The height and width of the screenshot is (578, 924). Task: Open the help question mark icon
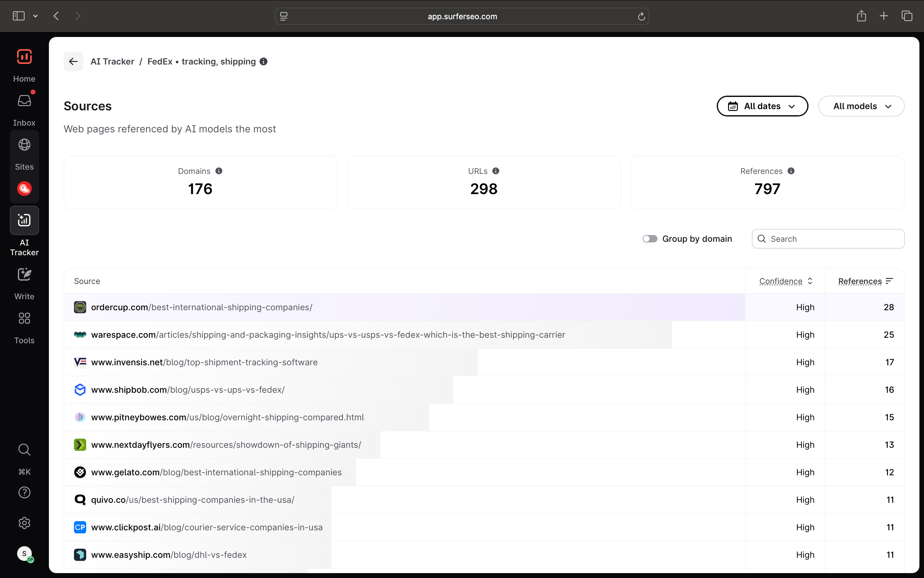point(24,493)
